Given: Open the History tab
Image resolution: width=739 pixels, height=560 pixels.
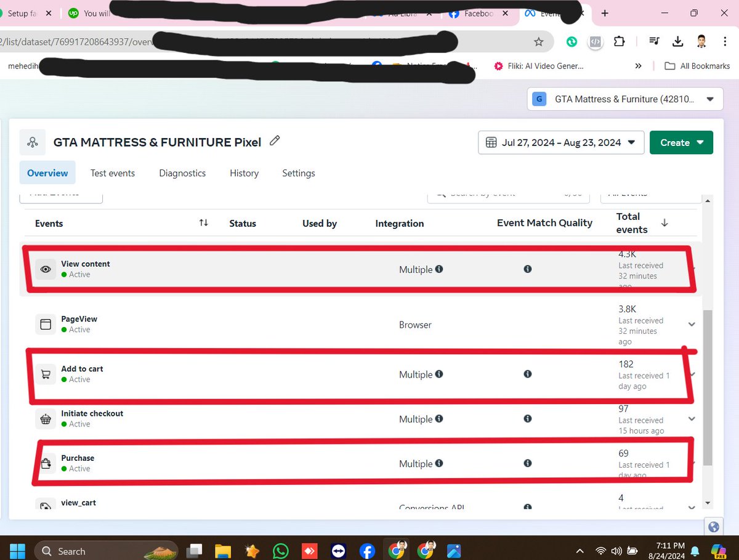Looking at the screenshot, I should (x=244, y=173).
